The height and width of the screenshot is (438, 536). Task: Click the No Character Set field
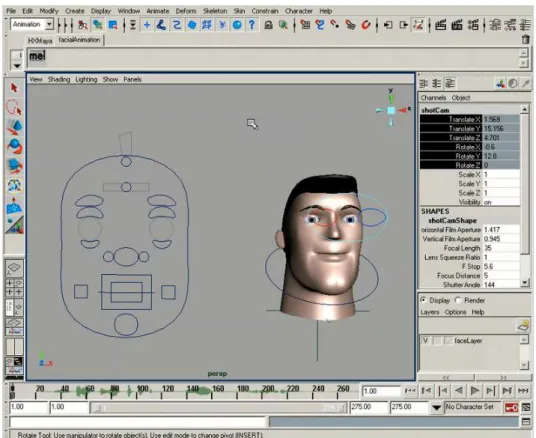point(473,407)
